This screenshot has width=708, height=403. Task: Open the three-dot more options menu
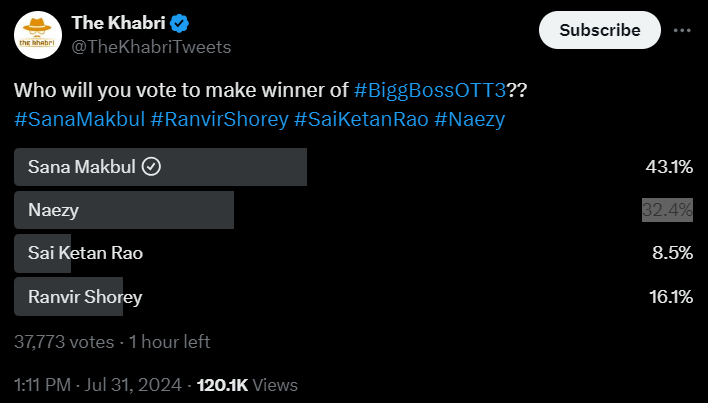tap(682, 30)
